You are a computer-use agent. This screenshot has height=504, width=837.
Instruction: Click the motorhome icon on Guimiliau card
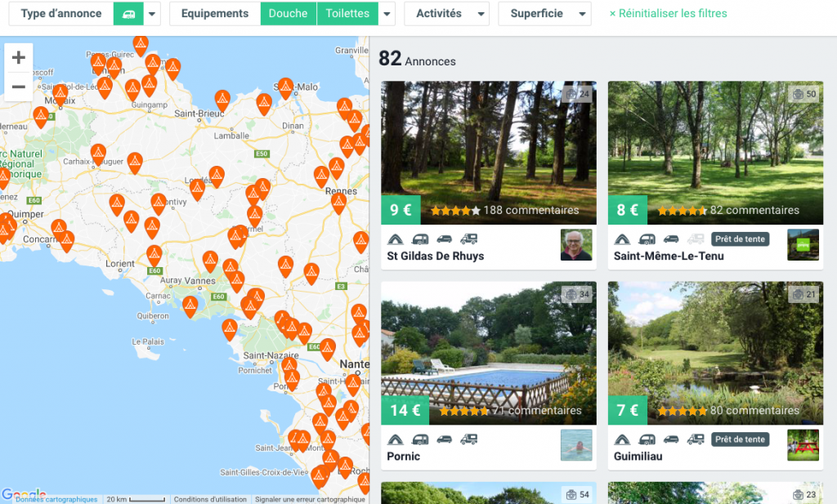click(696, 439)
